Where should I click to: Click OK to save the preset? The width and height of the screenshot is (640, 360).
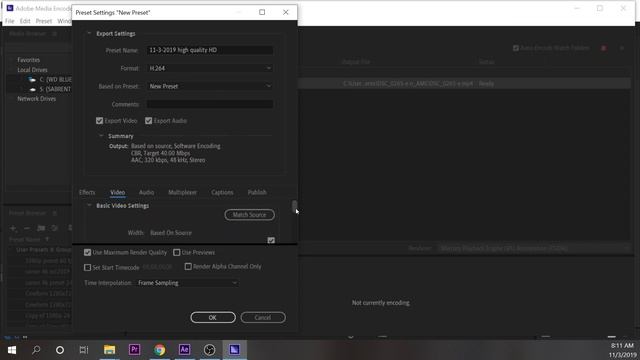coord(213,318)
